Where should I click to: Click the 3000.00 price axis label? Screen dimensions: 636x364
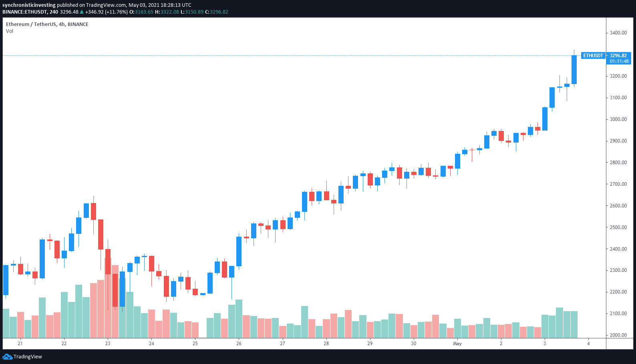point(618,119)
